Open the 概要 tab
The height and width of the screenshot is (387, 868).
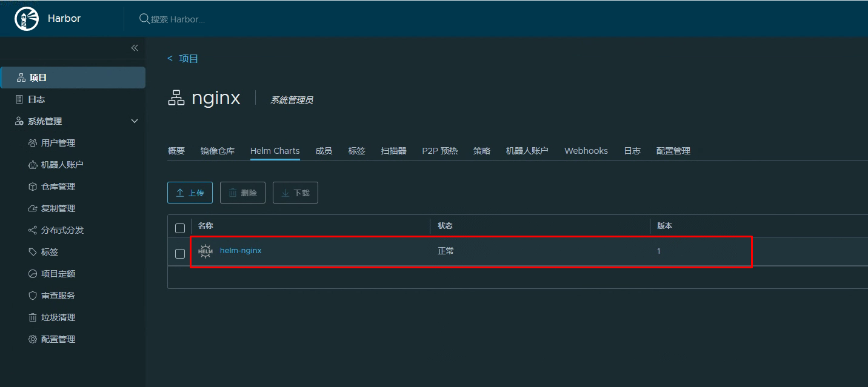[176, 151]
